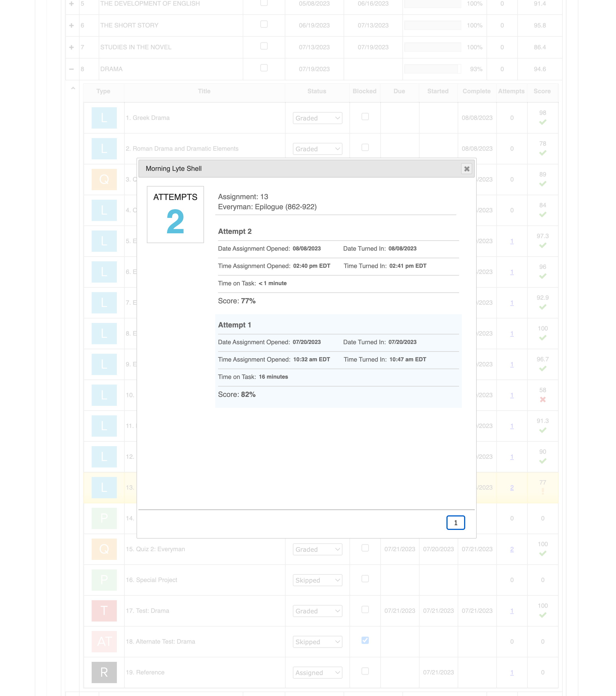Close the Morning Lyte Shell dialog

pos(466,169)
